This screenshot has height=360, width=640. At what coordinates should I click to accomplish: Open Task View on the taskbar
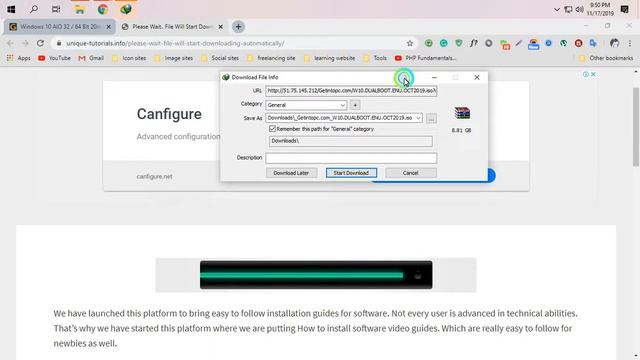coord(56,9)
